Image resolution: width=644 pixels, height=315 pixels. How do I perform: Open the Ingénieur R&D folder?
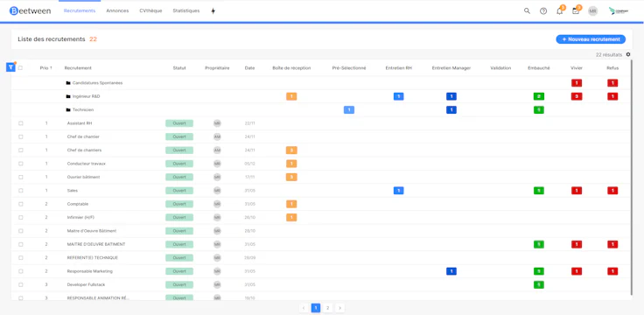tap(83, 96)
